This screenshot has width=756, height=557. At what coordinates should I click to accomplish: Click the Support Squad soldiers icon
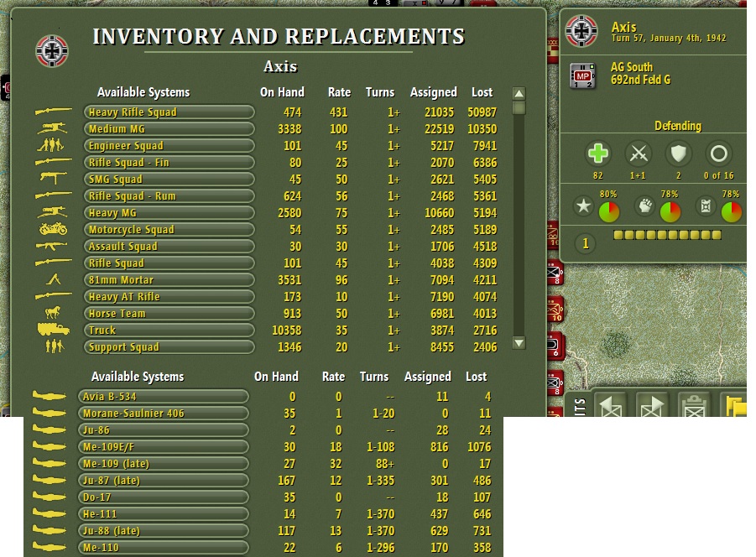click(54, 346)
